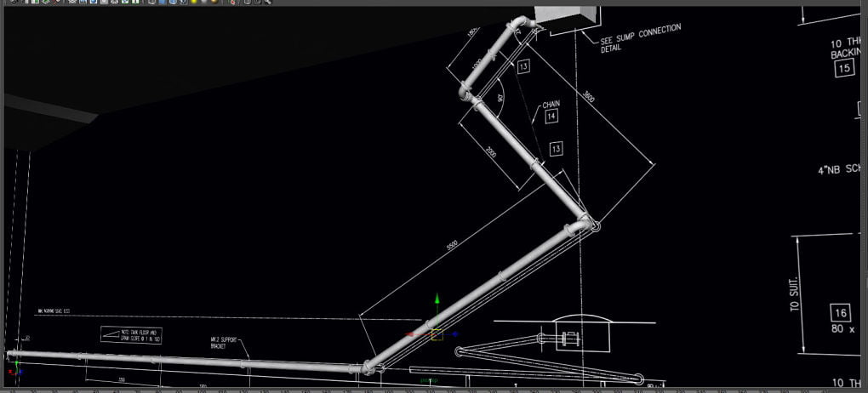Click the yellow selection box at gizmo center

click(x=437, y=334)
